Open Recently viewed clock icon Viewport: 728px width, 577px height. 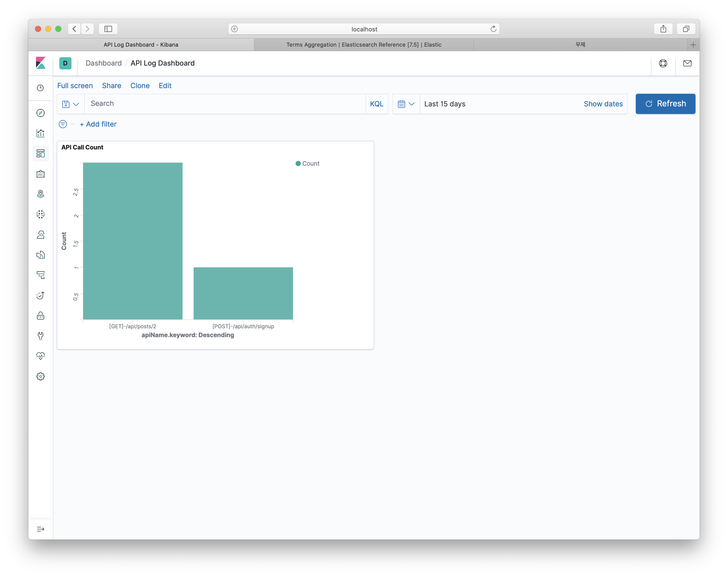pyautogui.click(x=41, y=88)
